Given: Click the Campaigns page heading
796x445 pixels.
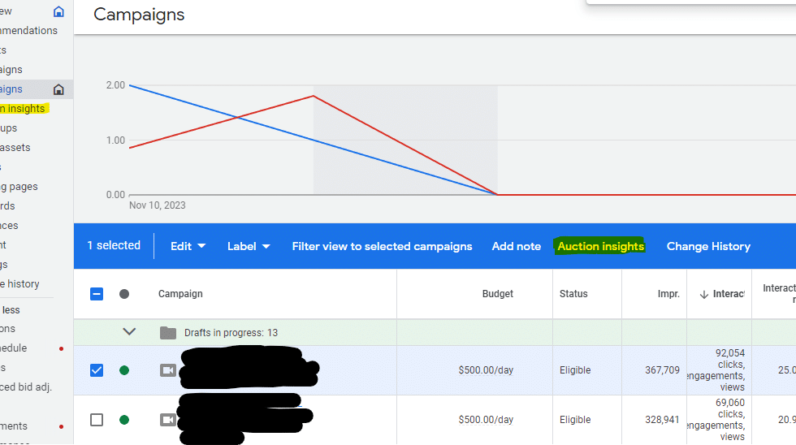Looking at the screenshot, I should (x=139, y=15).
